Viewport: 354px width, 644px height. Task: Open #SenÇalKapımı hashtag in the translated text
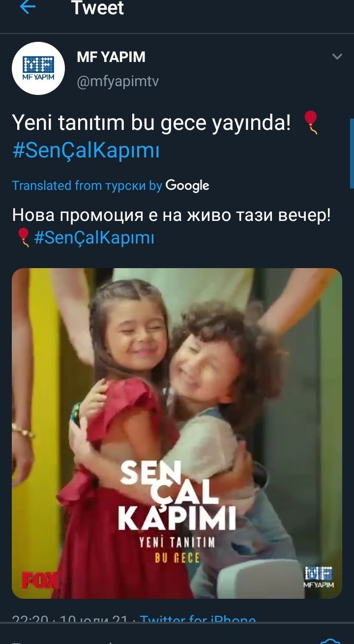(x=94, y=239)
